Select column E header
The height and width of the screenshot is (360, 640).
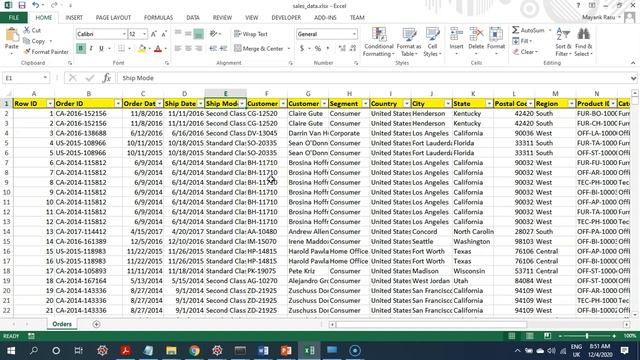tap(225, 93)
